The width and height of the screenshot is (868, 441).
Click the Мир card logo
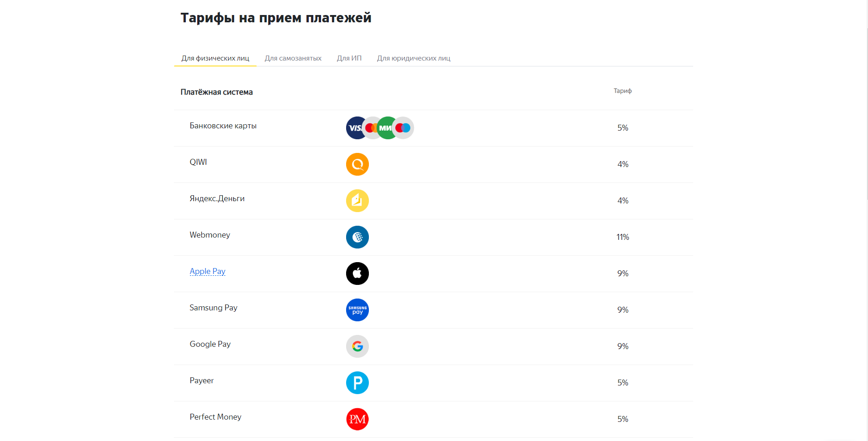386,128
